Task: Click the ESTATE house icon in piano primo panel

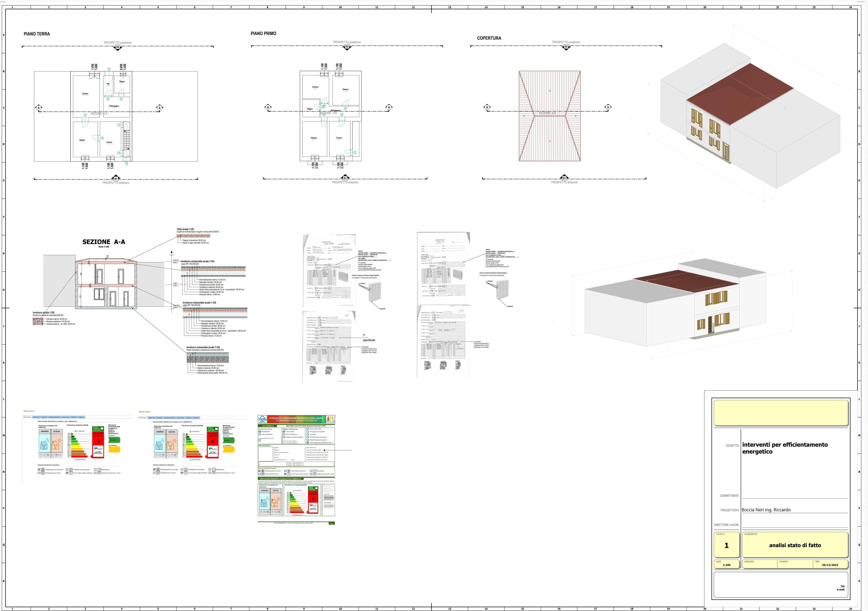Action: tap(172, 444)
